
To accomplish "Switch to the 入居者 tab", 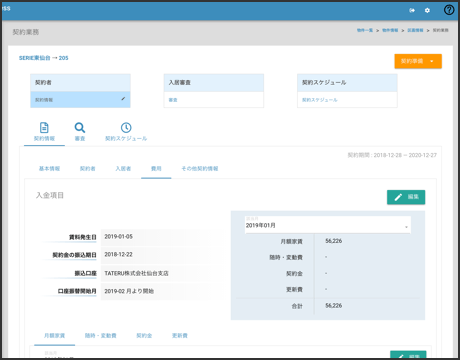I will pos(123,169).
